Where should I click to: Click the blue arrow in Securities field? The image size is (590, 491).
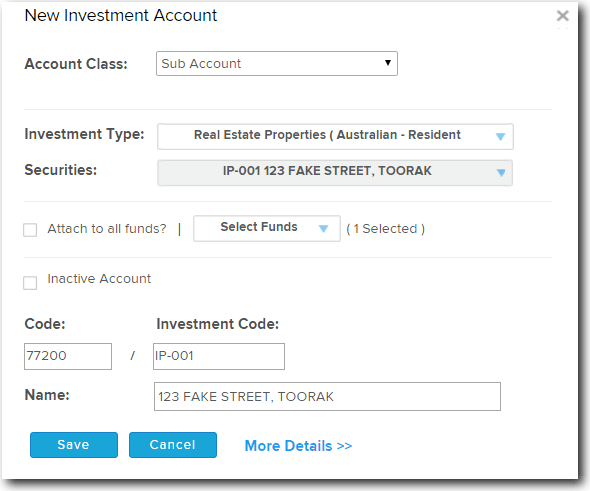500,173
